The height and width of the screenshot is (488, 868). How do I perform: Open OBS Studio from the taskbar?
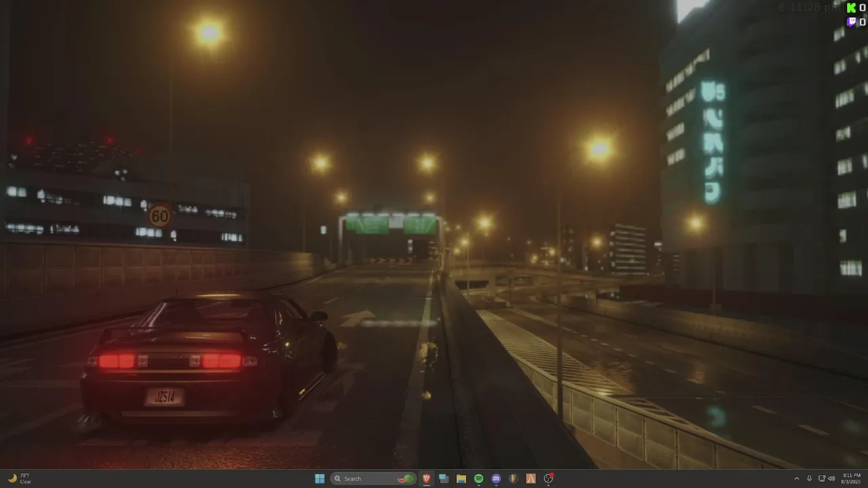(549, 479)
